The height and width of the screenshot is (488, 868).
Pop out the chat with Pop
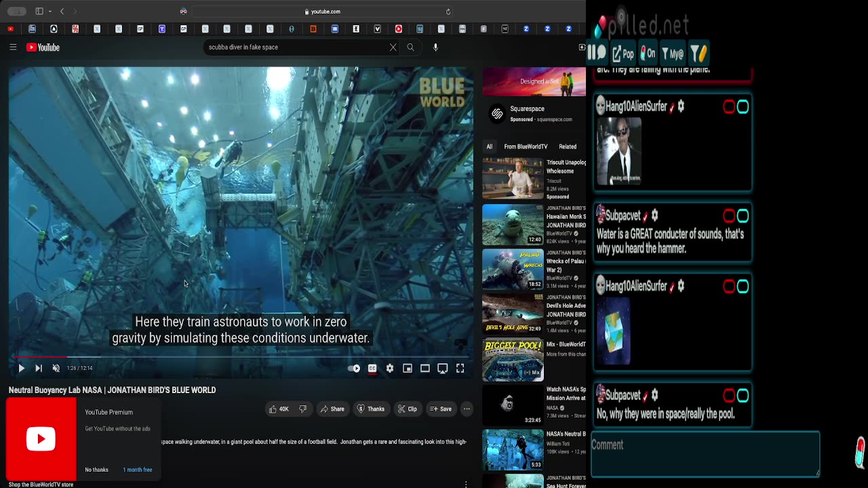[623, 54]
